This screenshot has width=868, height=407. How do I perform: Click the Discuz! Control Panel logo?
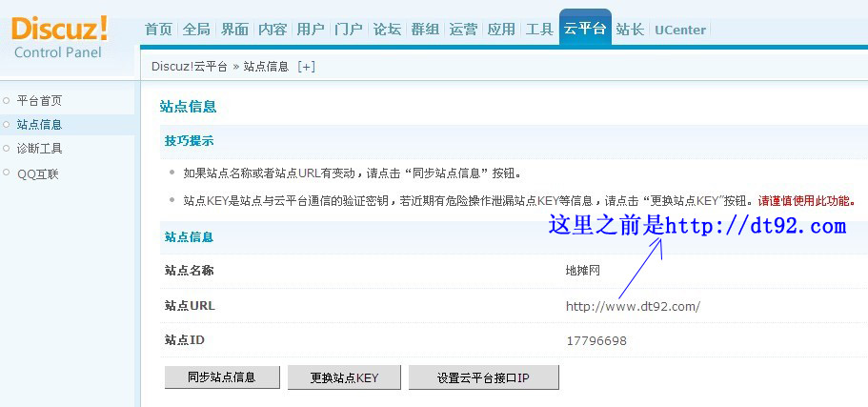(59, 38)
